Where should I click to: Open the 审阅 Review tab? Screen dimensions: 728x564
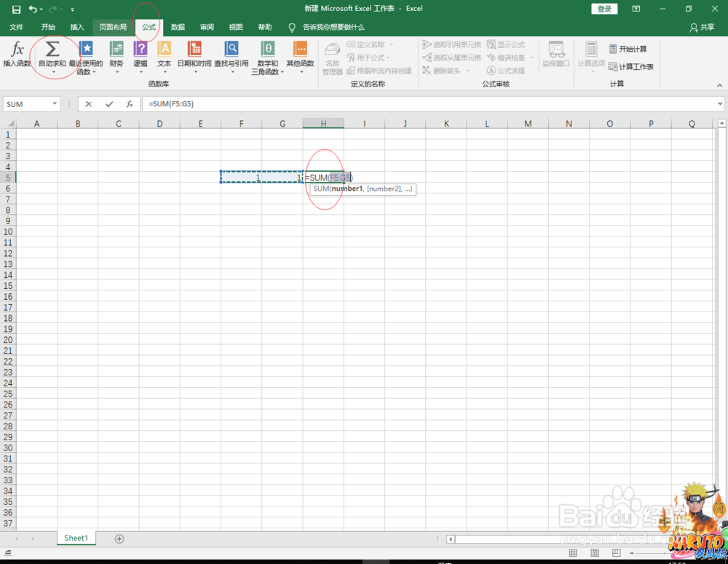click(207, 28)
